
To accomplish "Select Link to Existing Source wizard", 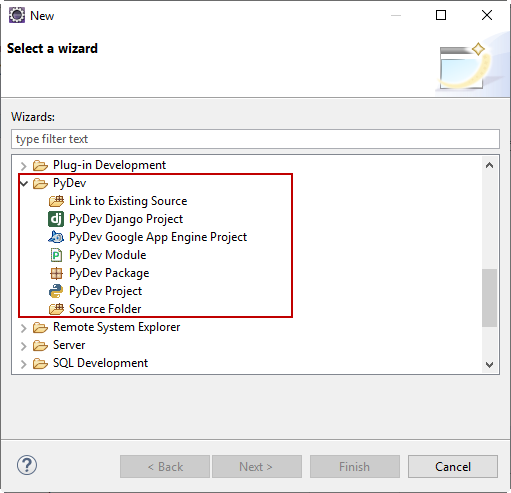I will point(128,201).
